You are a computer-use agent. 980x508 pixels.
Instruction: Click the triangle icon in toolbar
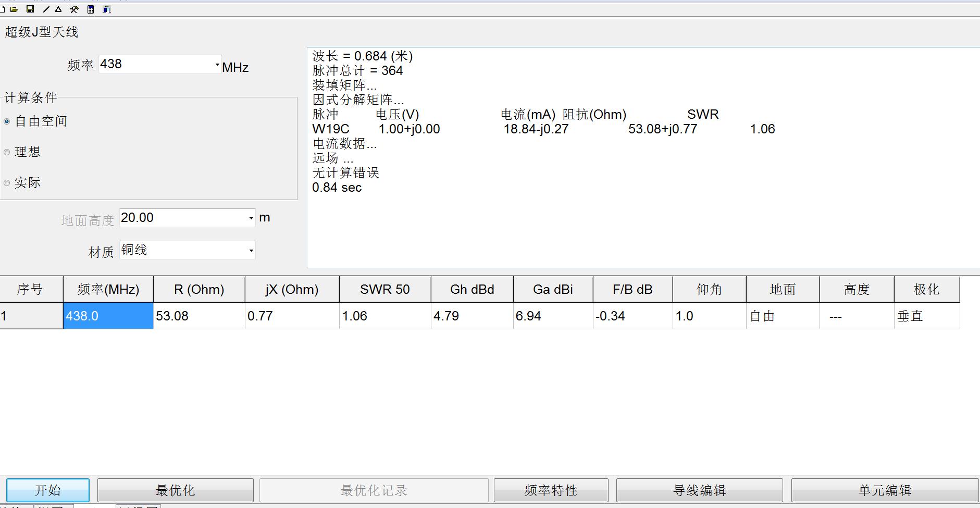[x=58, y=9]
